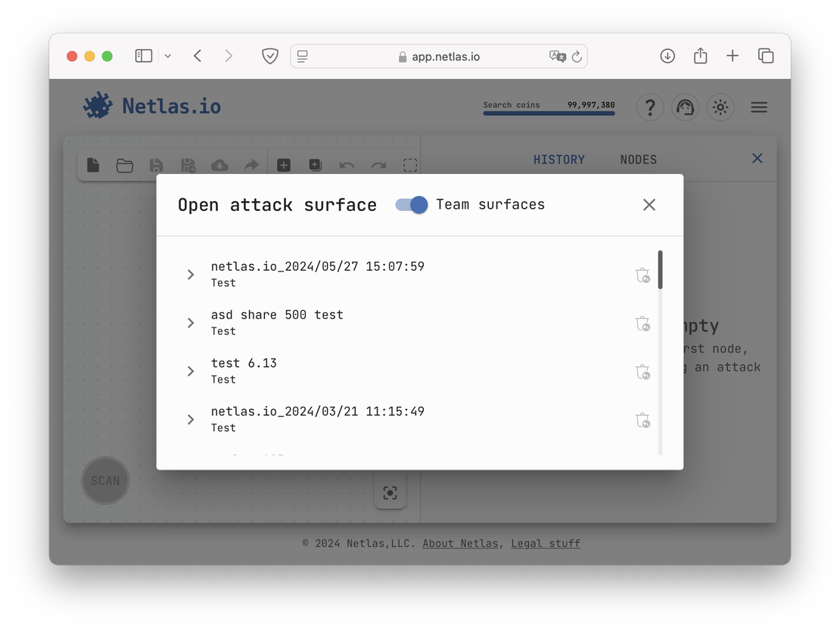Open the About Netlas link
The height and width of the screenshot is (630, 840).
click(x=460, y=543)
